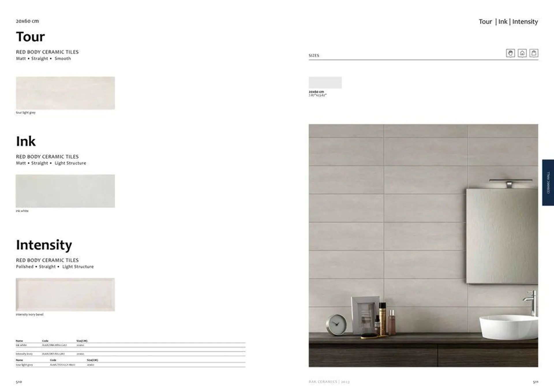Select the Ink section heading

pyautogui.click(x=24, y=140)
